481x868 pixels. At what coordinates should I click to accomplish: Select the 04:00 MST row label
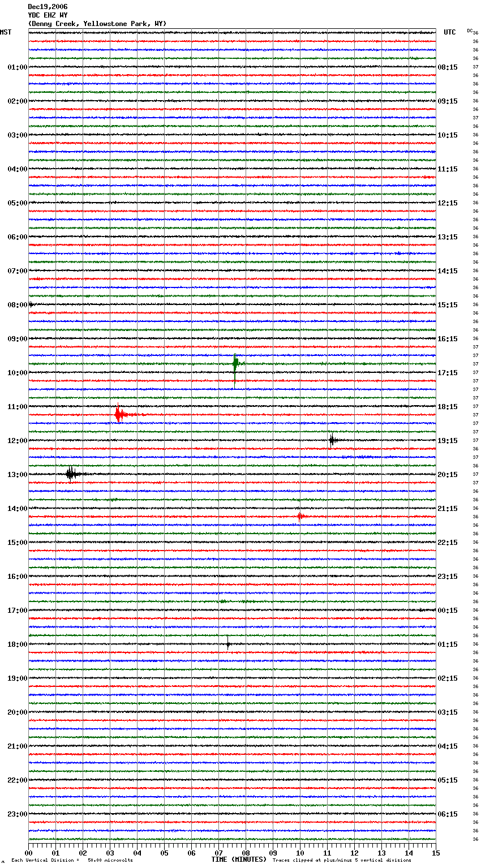(18, 169)
